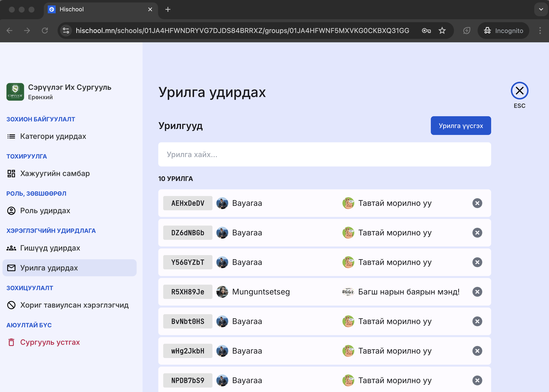The height and width of the screenshot is (392, 549).
Task: Go to Хажуугийн самбар settings
Action: 55,173
